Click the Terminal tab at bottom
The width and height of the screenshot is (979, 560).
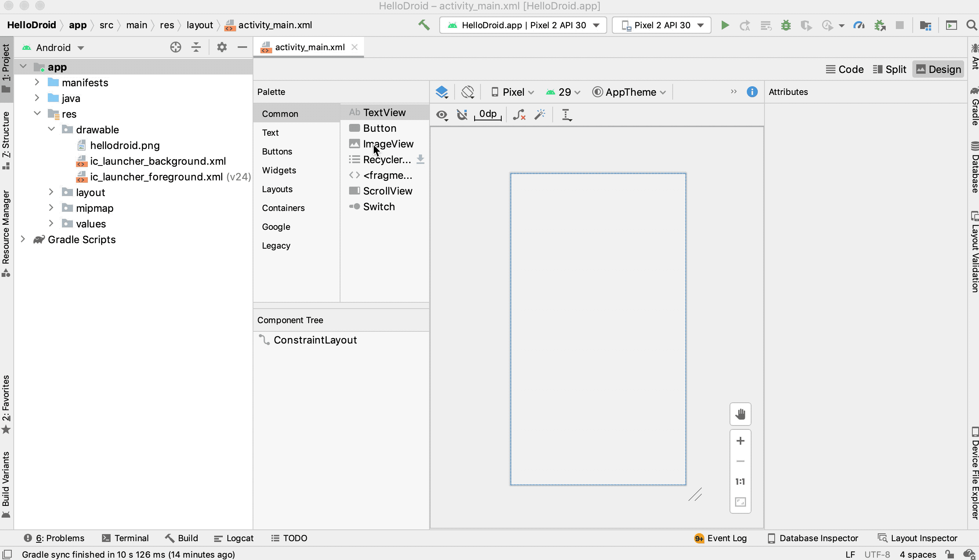(x=124, y=538)
